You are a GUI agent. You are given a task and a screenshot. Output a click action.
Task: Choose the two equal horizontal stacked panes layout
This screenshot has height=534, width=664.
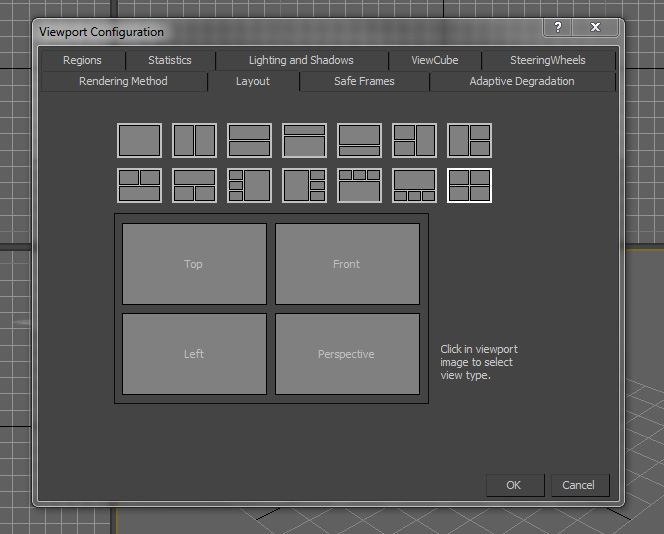pyautogui.click(x=249, y=141)
